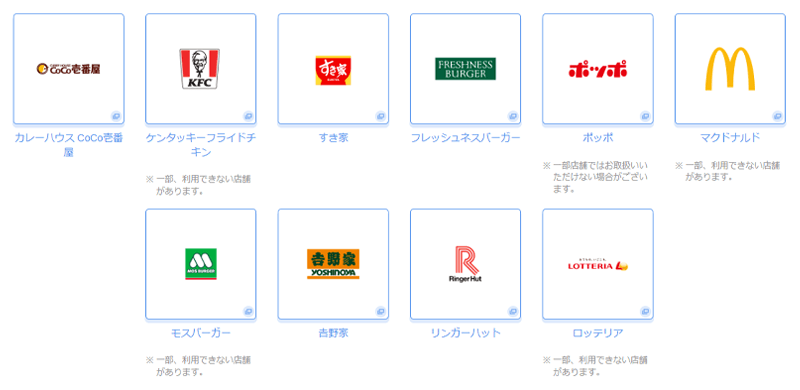800x390 pixels.
Task: Click the note under ロッテリア
Action: 595,366
